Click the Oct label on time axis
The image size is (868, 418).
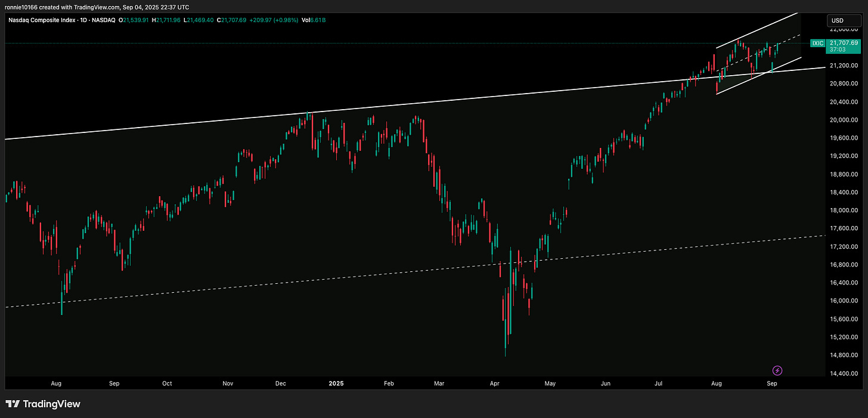click(167, 383)
